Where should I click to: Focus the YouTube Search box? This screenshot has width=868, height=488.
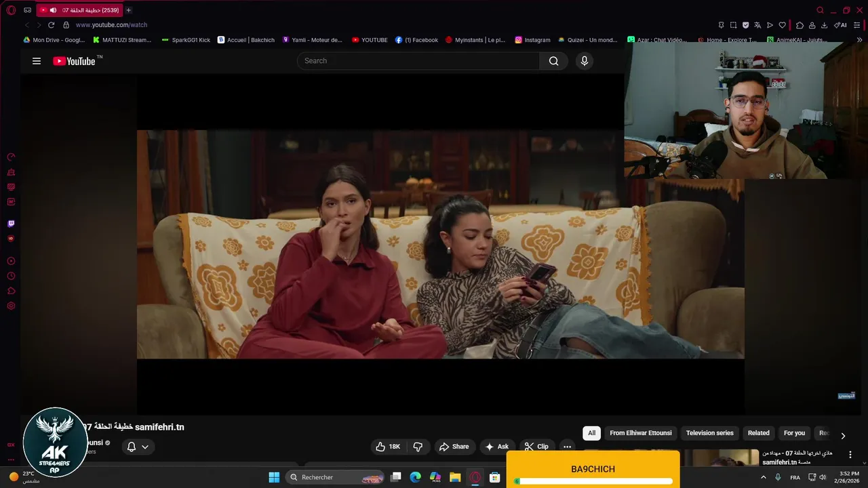coord(418,61)
